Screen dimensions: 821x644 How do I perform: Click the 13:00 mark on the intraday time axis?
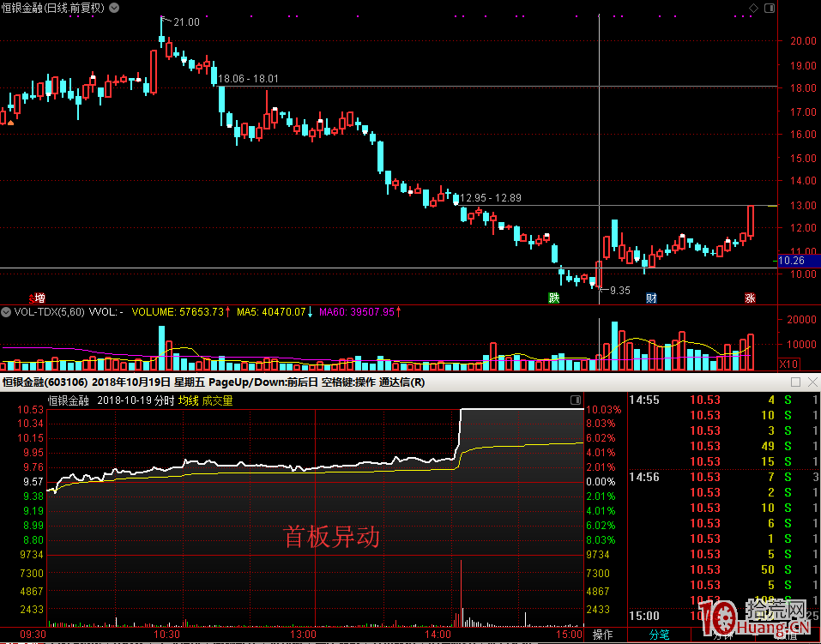coord(303,635)
